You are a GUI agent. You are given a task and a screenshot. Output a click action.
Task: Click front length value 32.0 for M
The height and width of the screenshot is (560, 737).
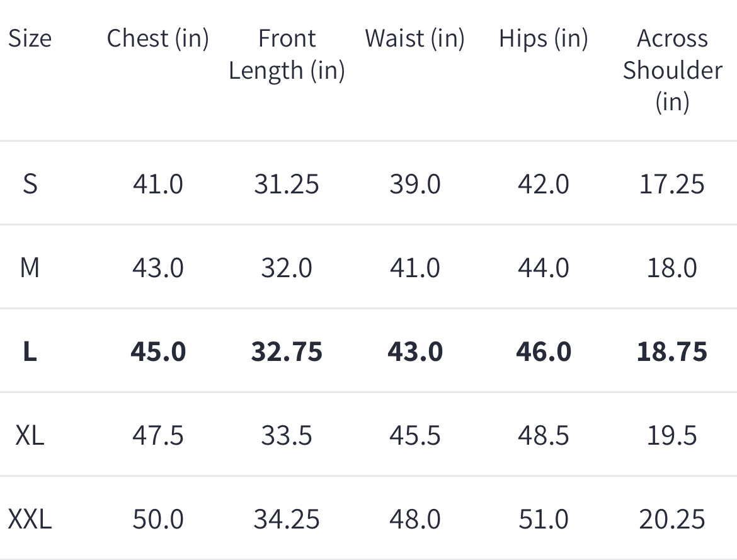pos(287,268)
